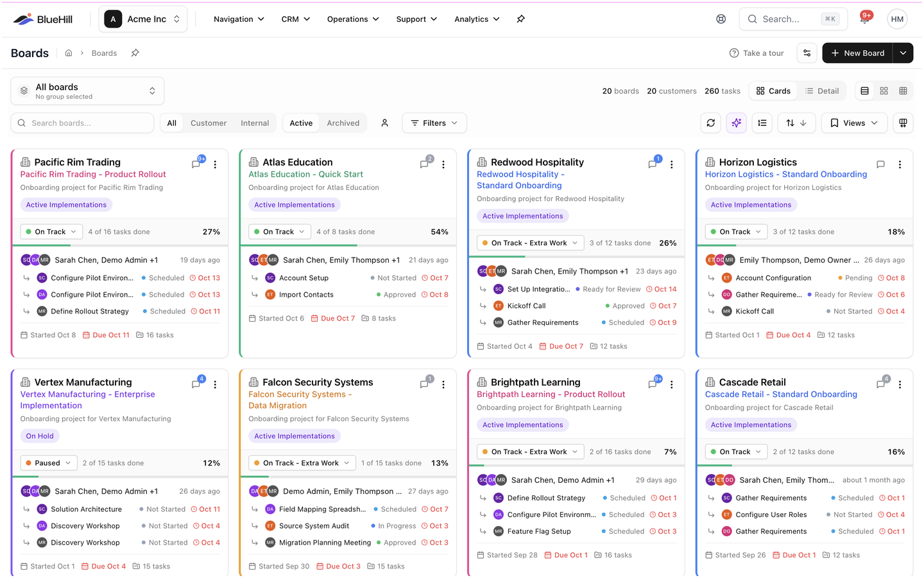Open Redwood Hospitality - Standard Onboarding link
Image resolution: width=924 pixels, height=578 pixels.
(x=520, y=180)
